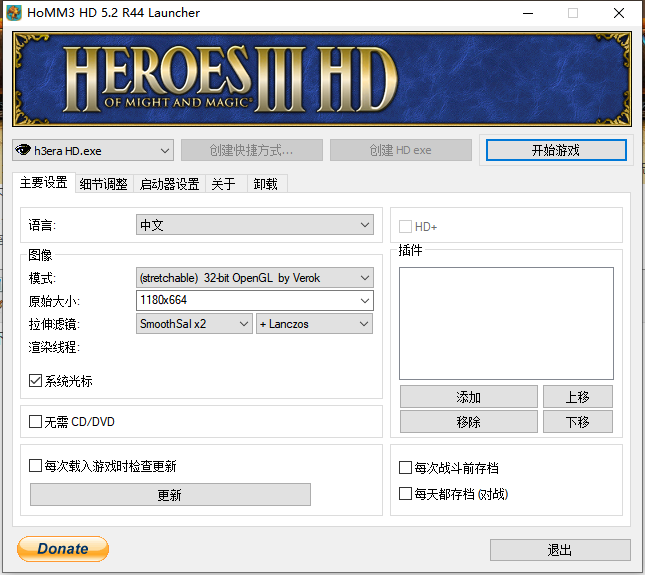
Task: Open the 启动器设置 tab
Action: click(169, 184)
